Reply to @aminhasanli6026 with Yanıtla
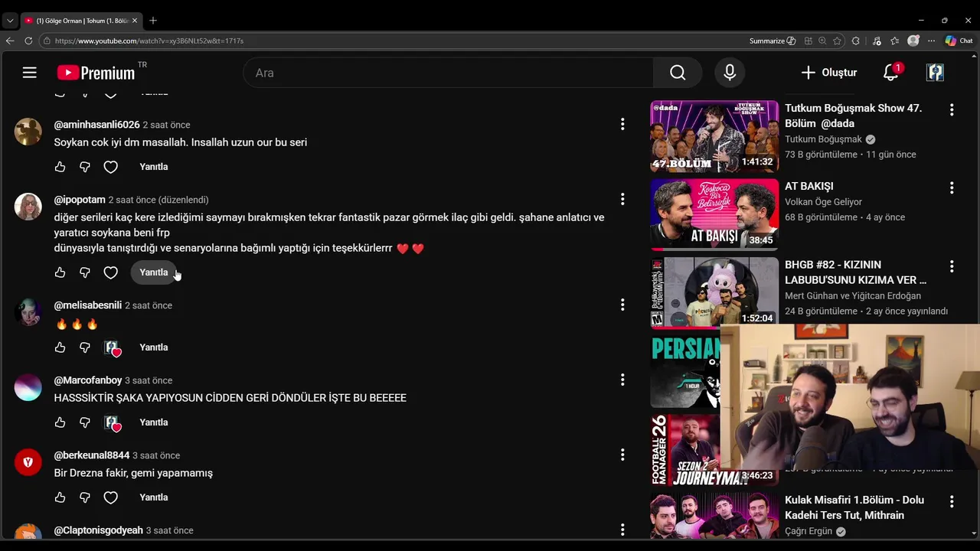This screenshot has width=980, height=551. (154, 167)
